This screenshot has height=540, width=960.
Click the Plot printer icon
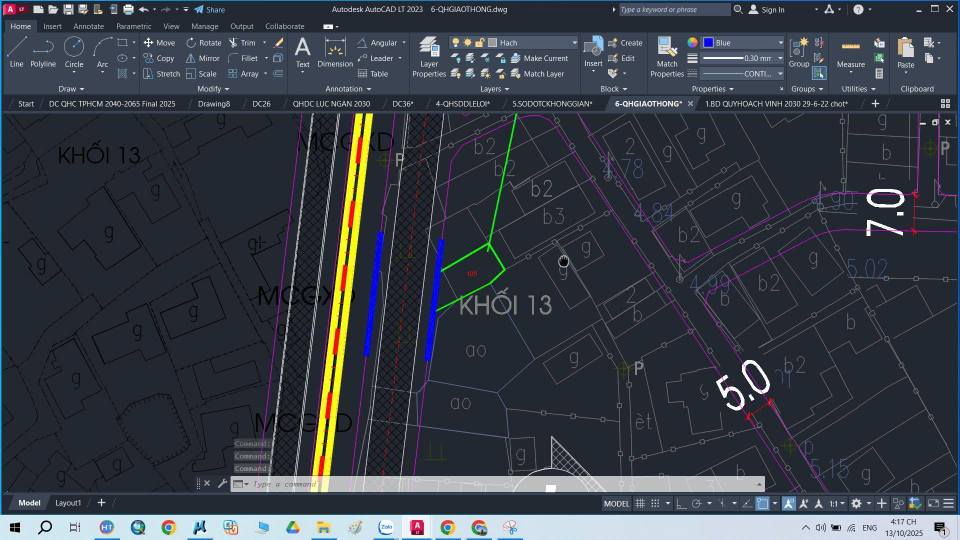128,9
